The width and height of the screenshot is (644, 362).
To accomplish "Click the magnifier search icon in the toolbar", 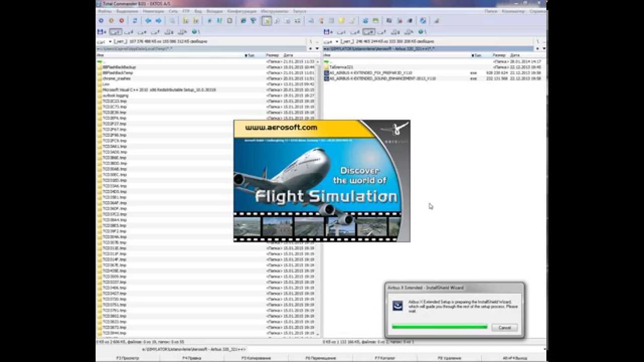I will tap(172, 21).
